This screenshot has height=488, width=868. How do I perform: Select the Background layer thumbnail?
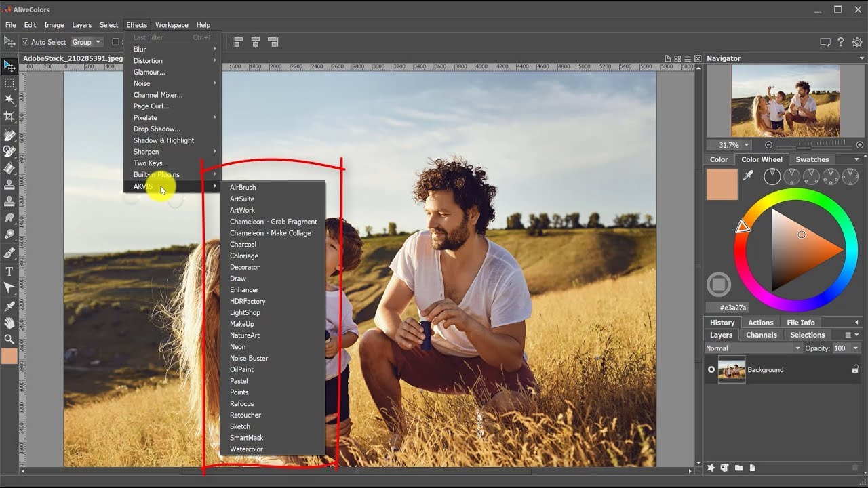coord(732,369)
